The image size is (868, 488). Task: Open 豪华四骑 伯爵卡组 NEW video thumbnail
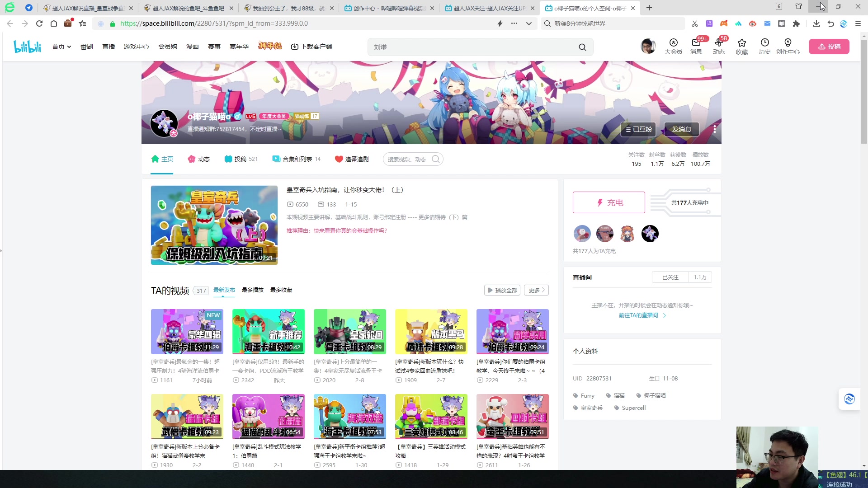187,331
